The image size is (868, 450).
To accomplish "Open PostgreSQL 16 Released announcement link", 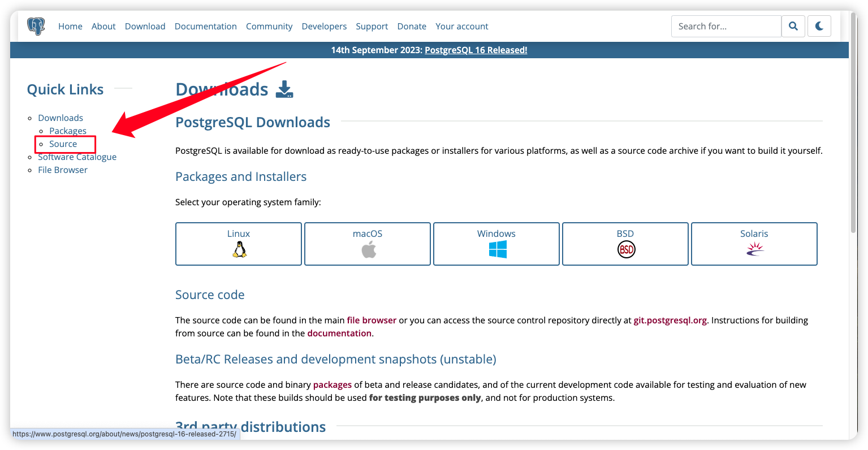I will (x=476, y=50).
